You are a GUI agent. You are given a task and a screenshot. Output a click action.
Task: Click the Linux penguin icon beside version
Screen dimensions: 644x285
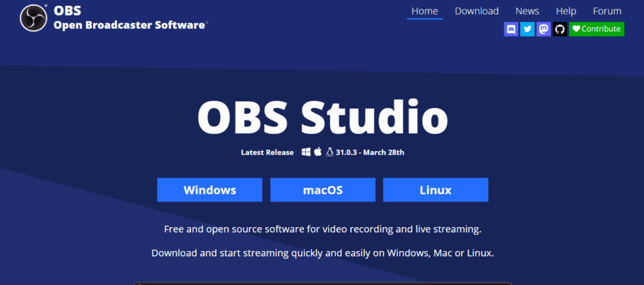[330, 152]
